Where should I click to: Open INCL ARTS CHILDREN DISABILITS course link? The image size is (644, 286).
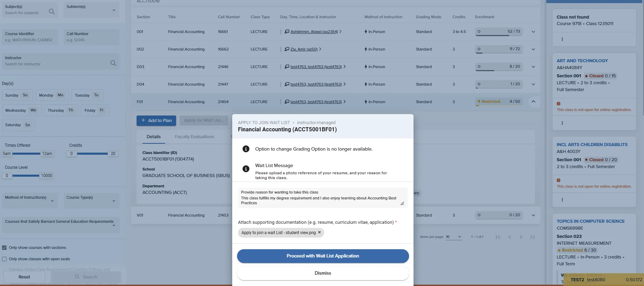click(592, 145)
